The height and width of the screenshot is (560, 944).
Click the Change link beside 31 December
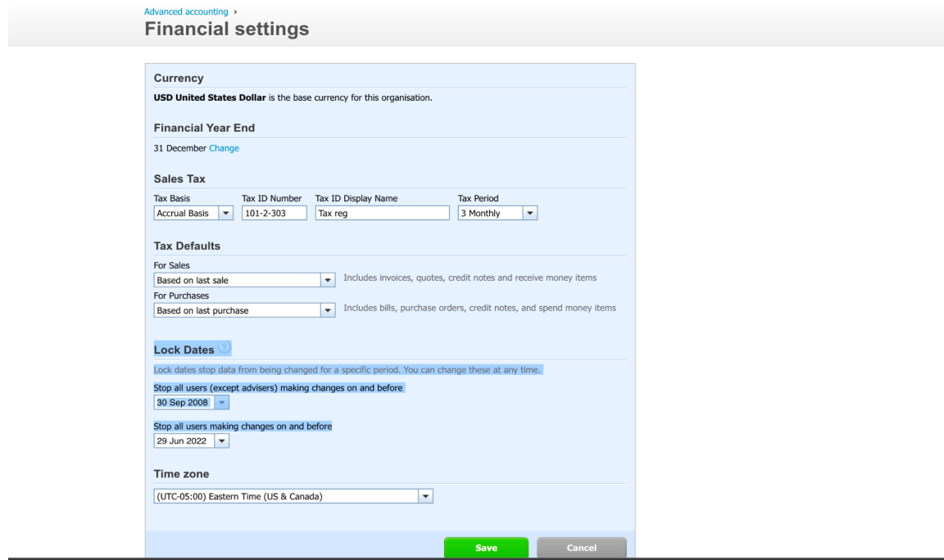(224, 148)
